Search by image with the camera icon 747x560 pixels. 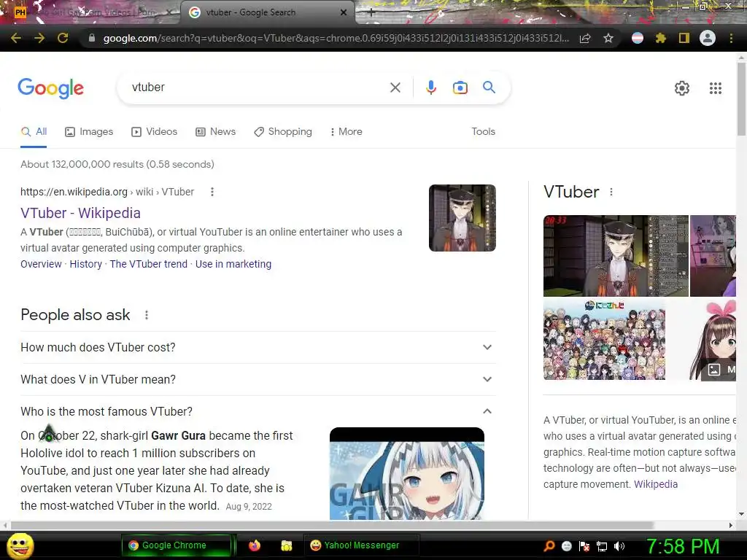click(460, 87)
